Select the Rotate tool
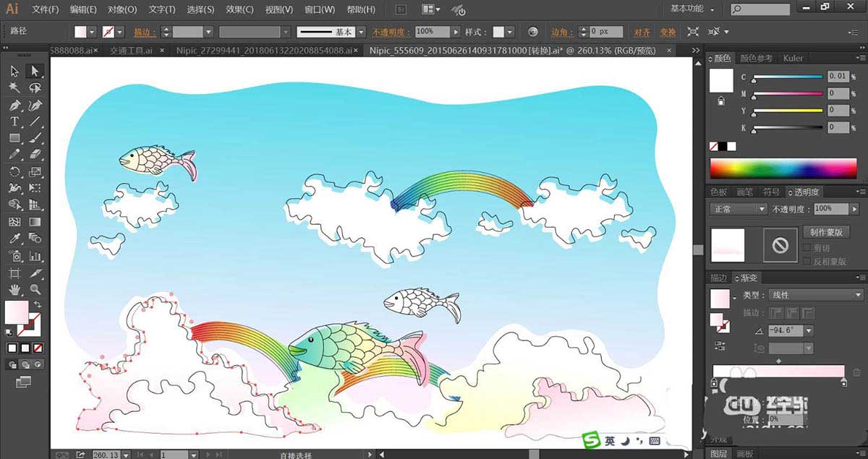The height and width of the screenshot is (459, 868). [x=14, y=172]
